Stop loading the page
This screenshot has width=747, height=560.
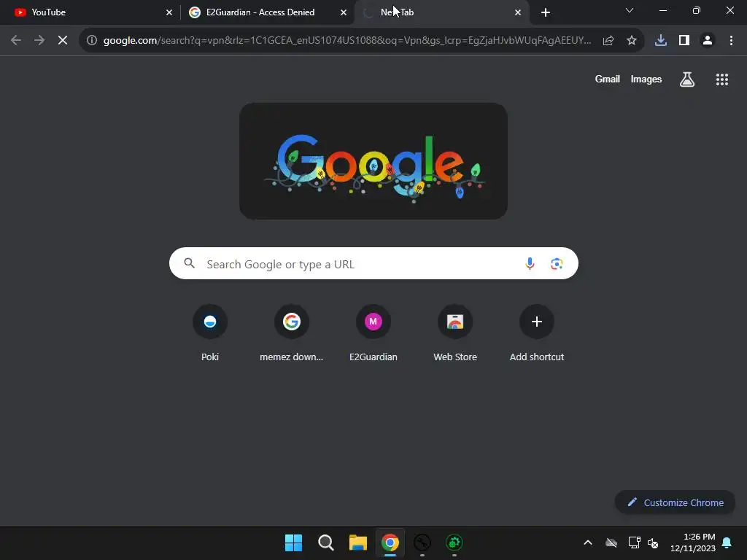pos(63,41)
